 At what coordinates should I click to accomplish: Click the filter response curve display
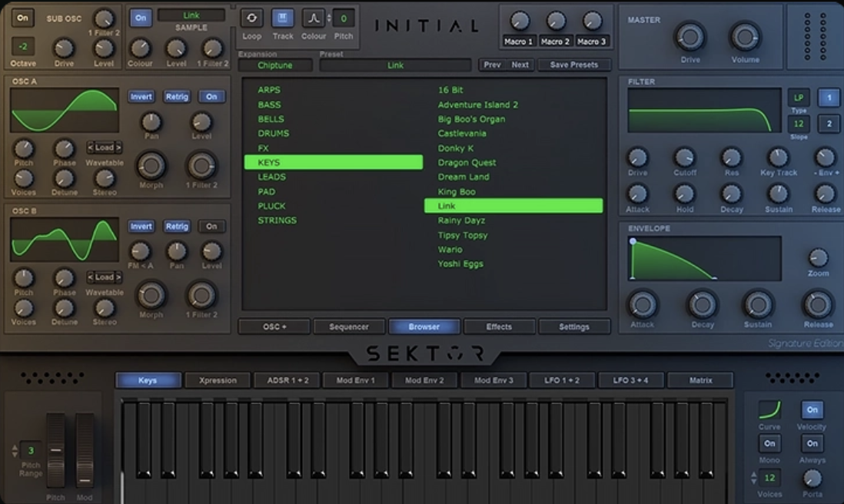pyautogui.click(x=704, y=111)
